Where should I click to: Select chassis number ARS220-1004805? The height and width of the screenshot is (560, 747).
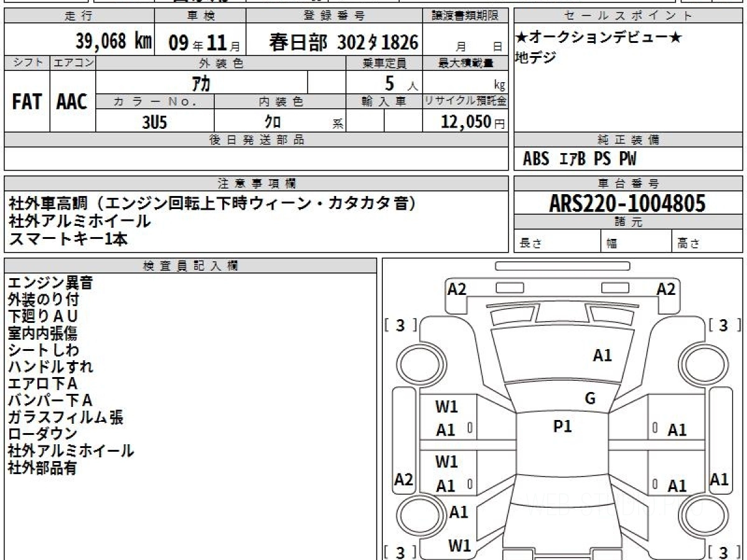(x=627, y=203)
